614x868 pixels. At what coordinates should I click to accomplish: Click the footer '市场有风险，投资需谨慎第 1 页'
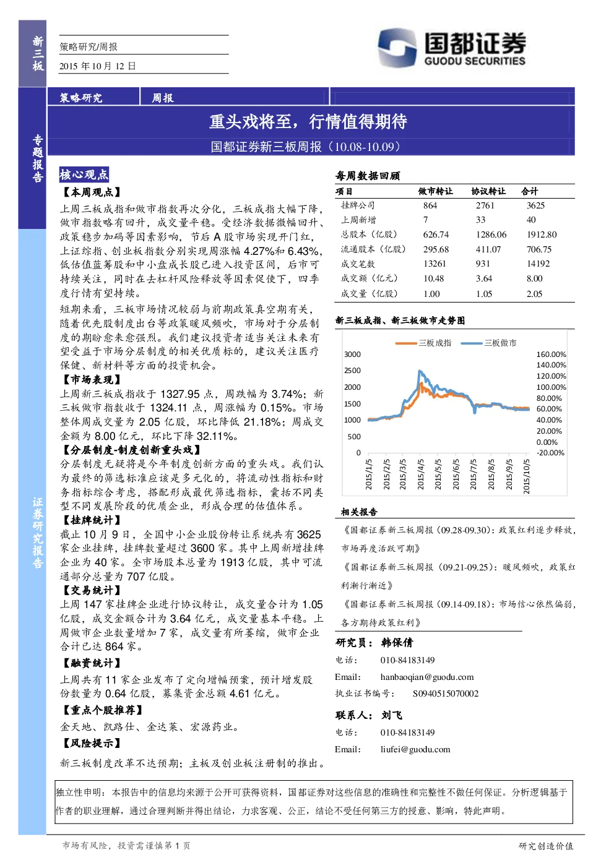click(126, 846)
